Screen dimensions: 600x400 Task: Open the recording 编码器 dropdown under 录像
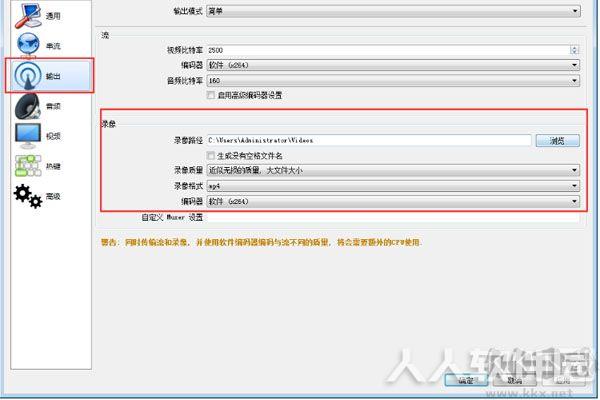[393, 201]
